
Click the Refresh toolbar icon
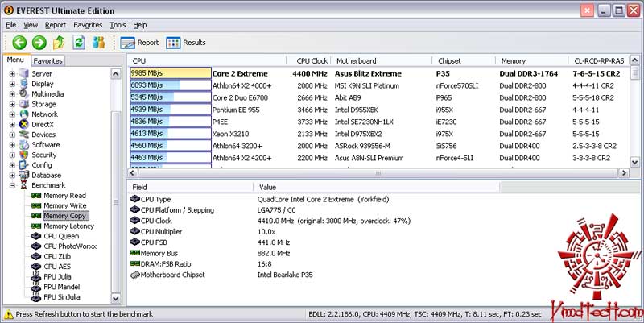click(79, 43)
